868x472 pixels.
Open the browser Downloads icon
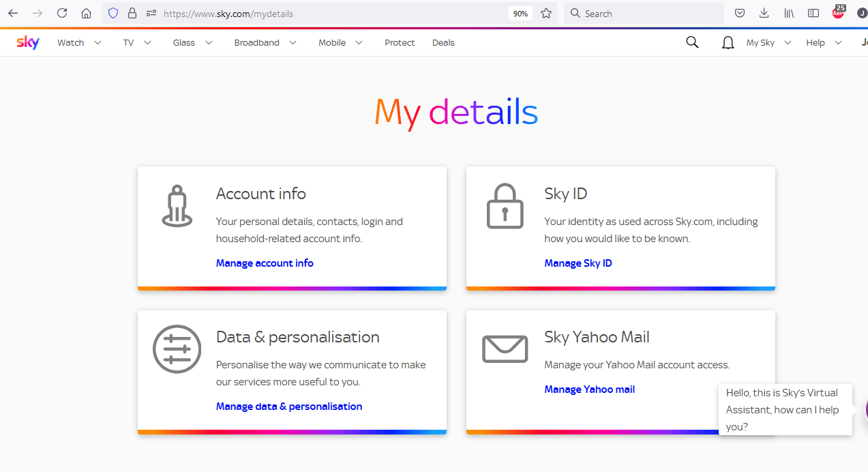[x=764, y=13]
